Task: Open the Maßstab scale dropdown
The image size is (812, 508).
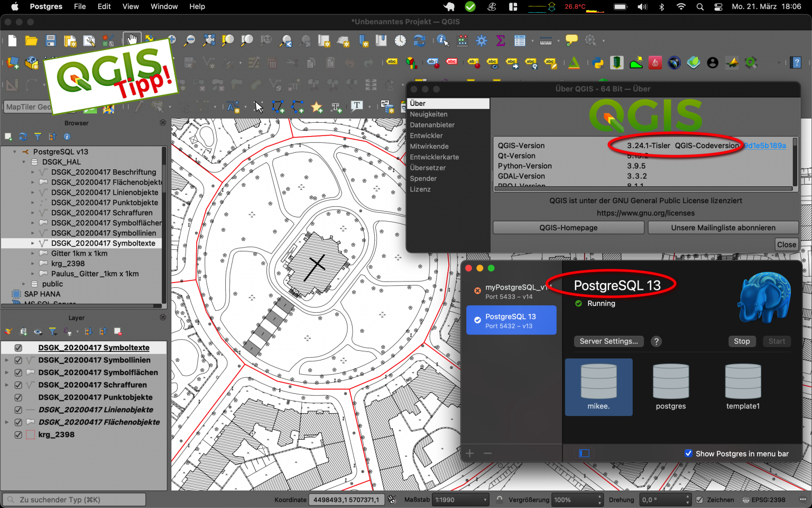Action: point(485,500)
